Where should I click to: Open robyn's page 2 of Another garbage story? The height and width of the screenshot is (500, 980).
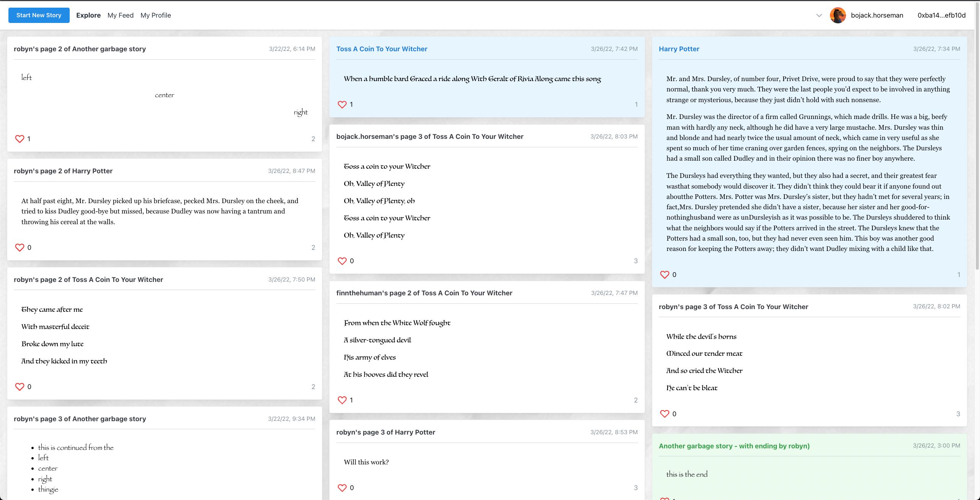coord(80,49)
